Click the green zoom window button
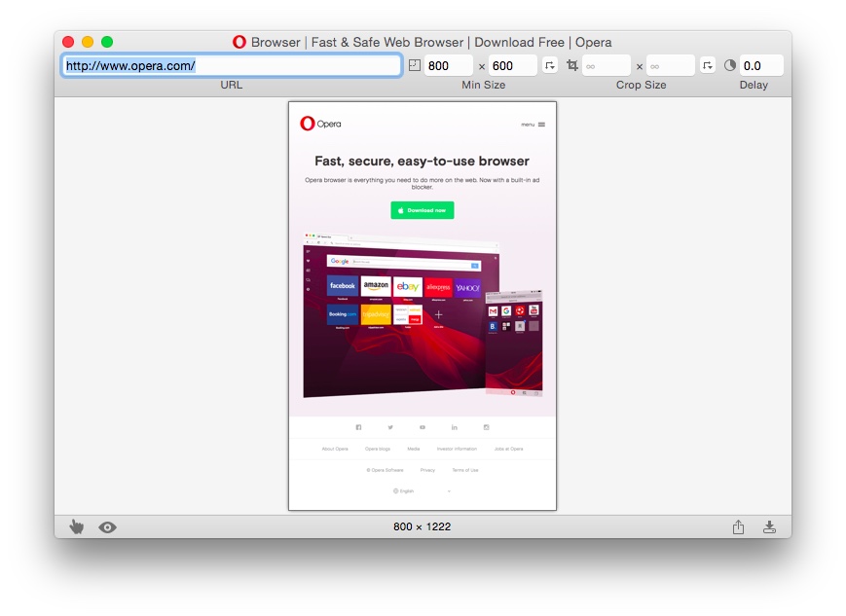 pyautogui.click(x=107, y=42)
